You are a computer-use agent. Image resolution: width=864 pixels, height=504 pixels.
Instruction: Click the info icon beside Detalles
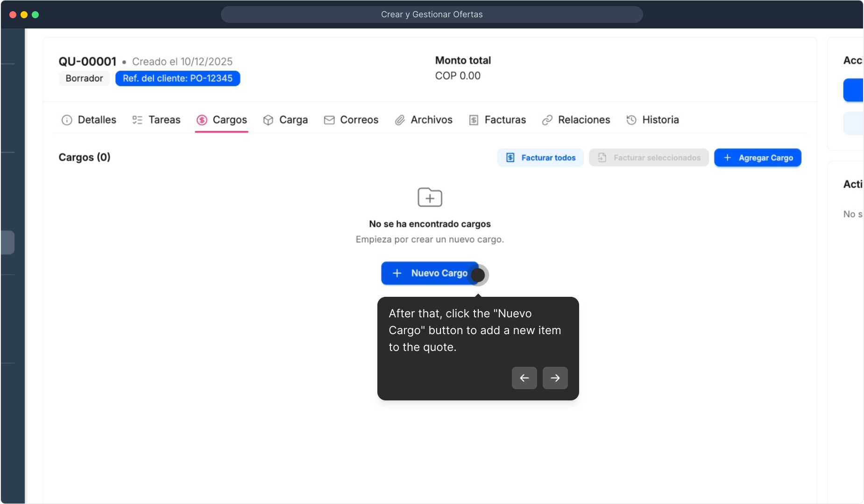coord(67,120)
